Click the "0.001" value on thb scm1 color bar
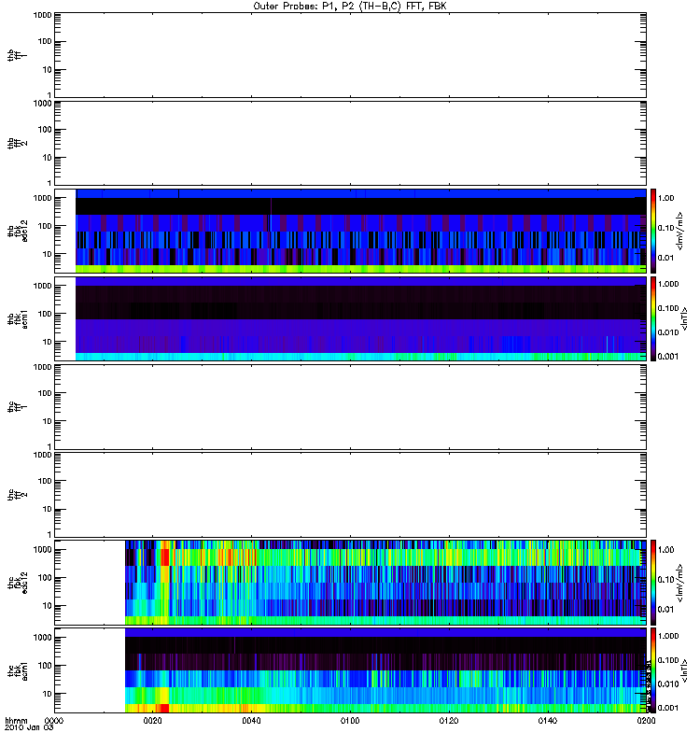Image resolution: width=700 pixels, height=747 pixels. pos(668,357)
